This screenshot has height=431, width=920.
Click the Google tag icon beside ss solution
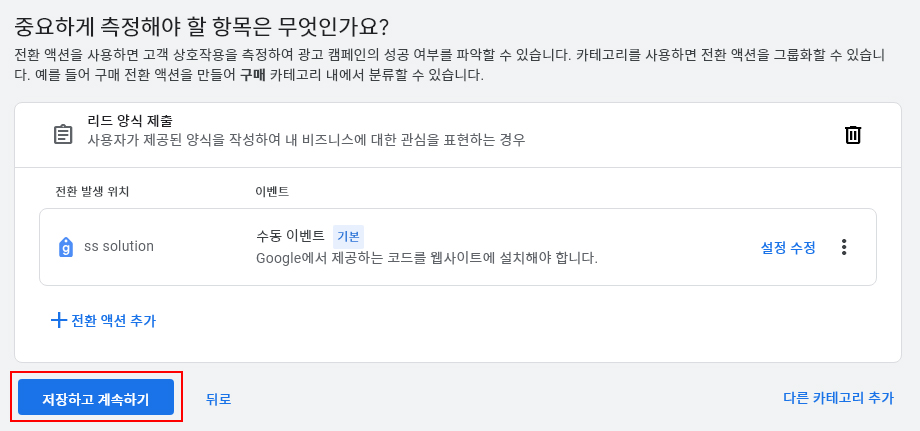(x=65, y=247)
